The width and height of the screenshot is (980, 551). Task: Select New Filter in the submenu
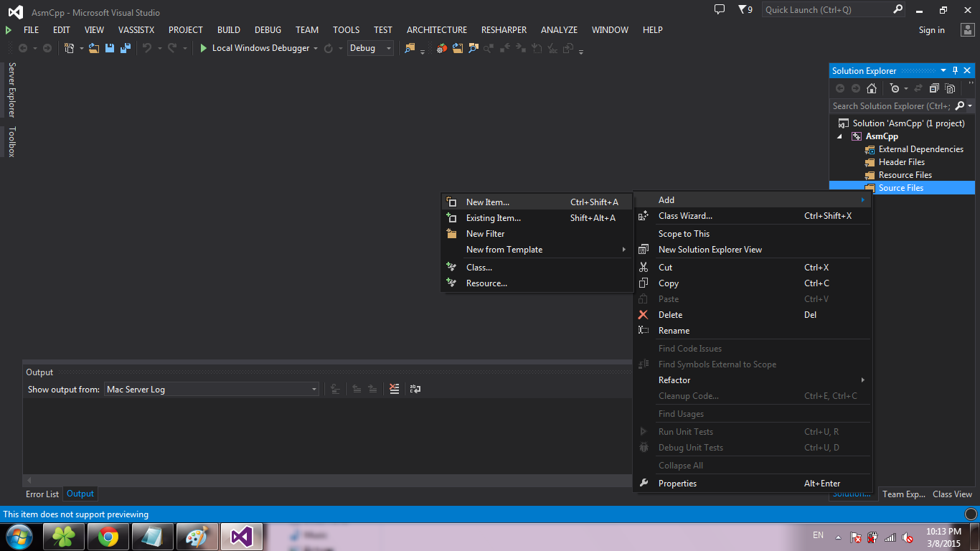tap(537, 234)
